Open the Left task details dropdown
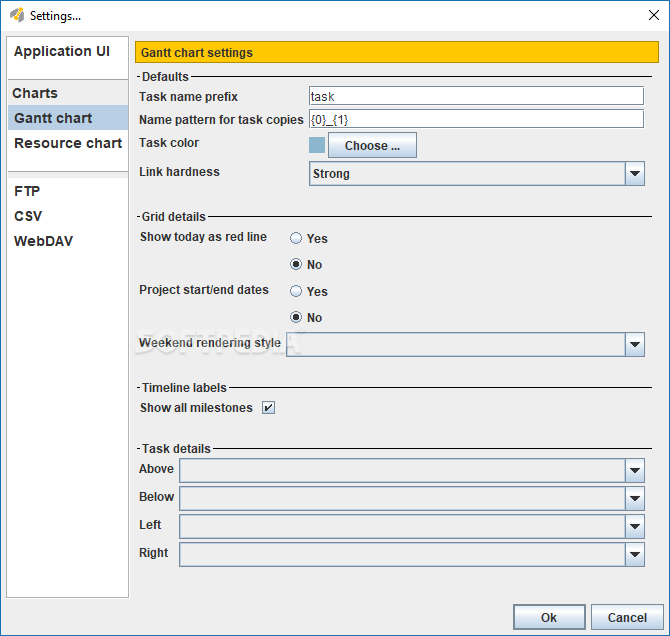The image size is (670, 636). 412,526
